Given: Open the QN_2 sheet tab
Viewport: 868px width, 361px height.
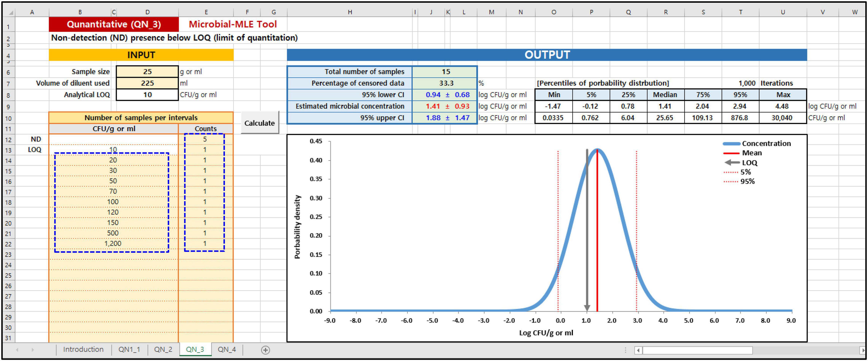Looking at the screenshot, I should coord(163,350).
